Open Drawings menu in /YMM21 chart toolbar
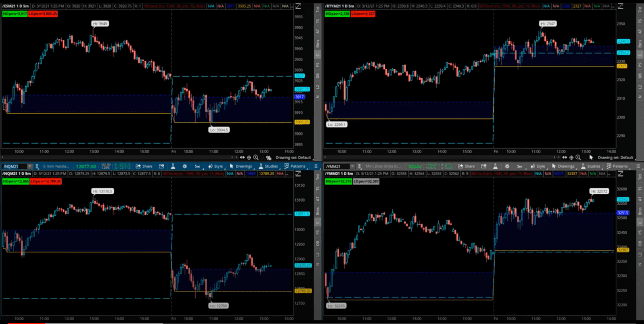The width and height of the screenshot is (644, 324). click(x=563, y=166)
